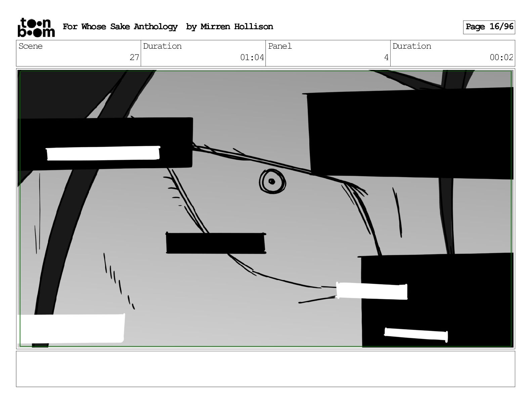Click the 'Page 16/96' box
The width and height of the screenshot is (532, 411).
tap(489, 27)
